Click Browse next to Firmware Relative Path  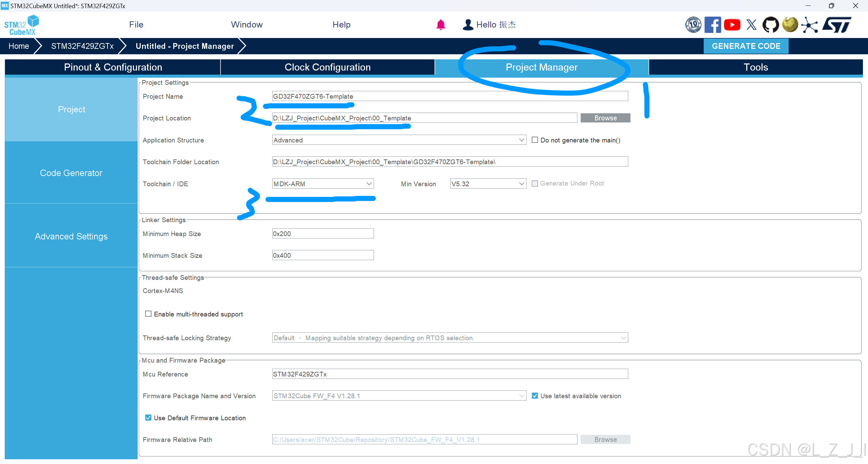[x=605, y=440]
